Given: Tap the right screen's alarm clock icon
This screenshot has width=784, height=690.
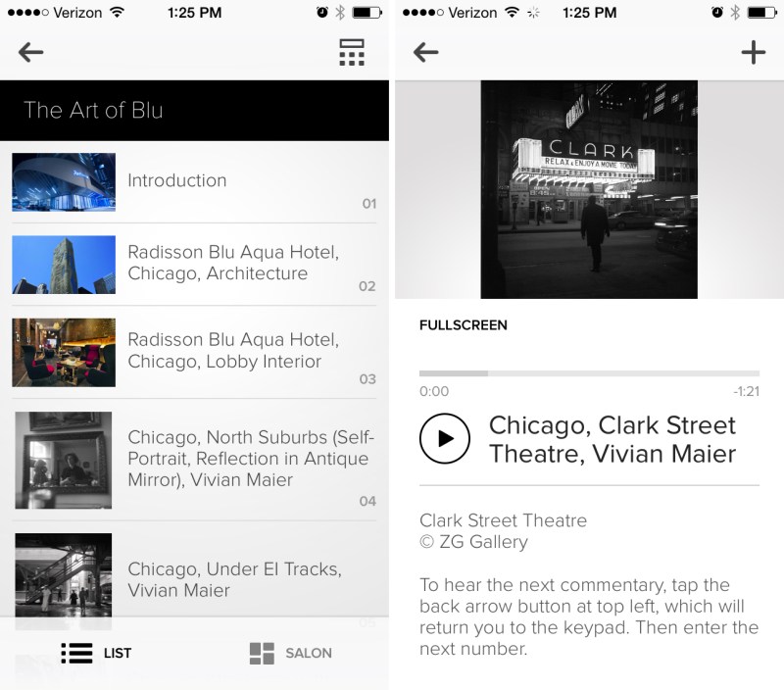Looking at the screenshot, I should click(x=717, y=12).
